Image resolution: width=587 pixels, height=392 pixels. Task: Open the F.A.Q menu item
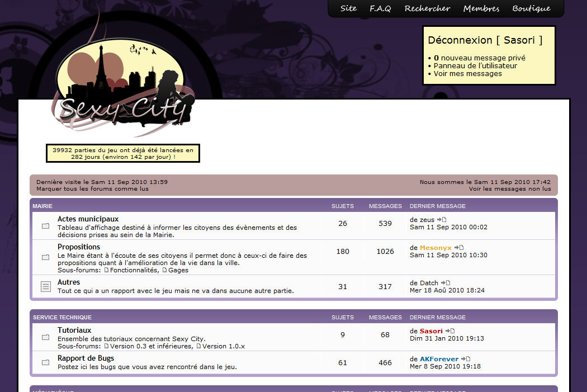(380, 8)
